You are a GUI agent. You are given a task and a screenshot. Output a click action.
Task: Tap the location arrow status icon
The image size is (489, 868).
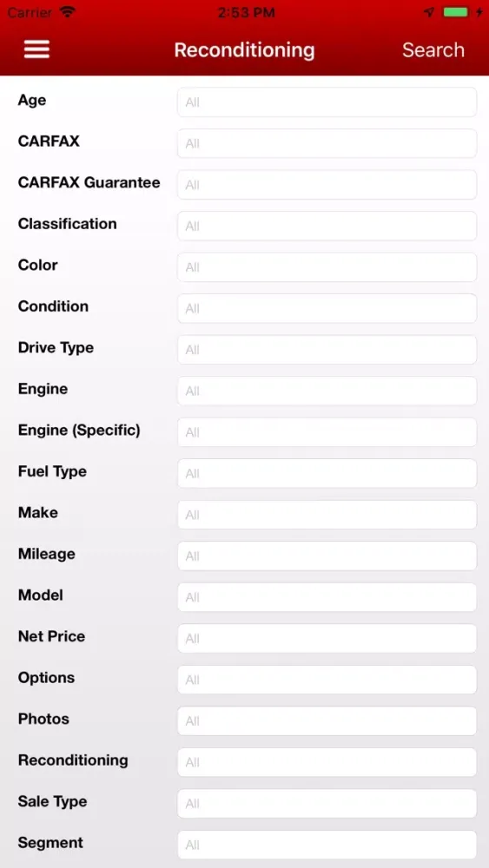pos(429,12)
